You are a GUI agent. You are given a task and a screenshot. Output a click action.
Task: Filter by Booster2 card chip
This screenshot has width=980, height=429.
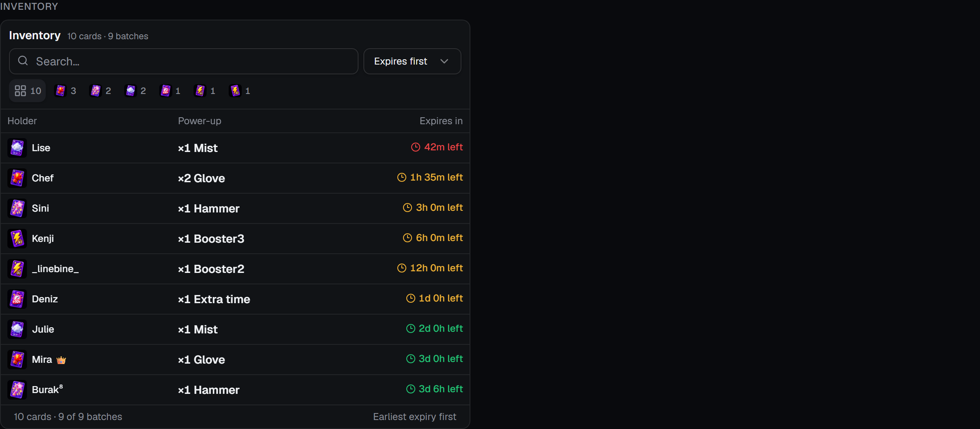coord(205,91)
